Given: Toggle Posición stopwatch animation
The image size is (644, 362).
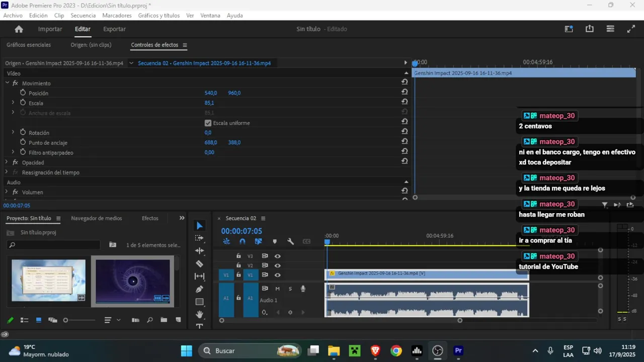Looking at the screenshot, I should [23, 93].
